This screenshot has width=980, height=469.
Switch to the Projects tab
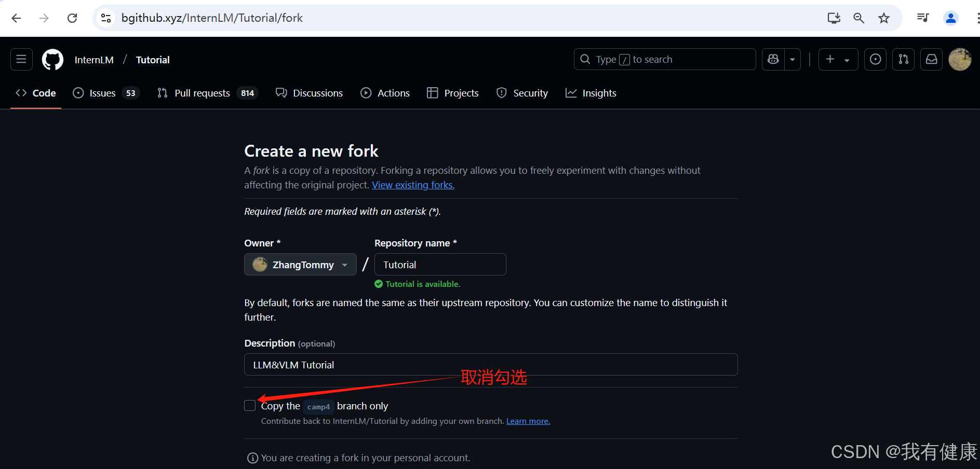(x=453, y=93)
